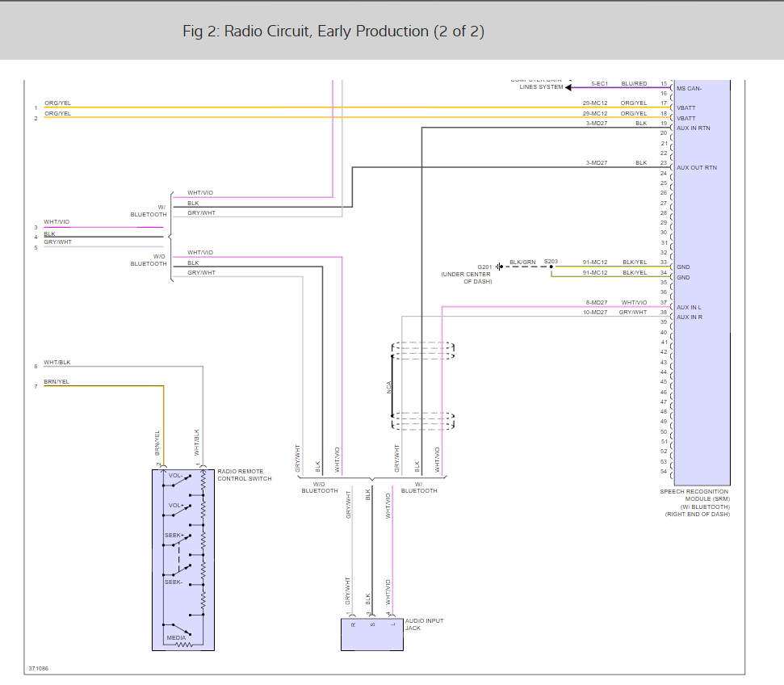Click the Computer Data Lines System arrow
The height and width of the screenshot is (685, 784).
tap(568, 87)
